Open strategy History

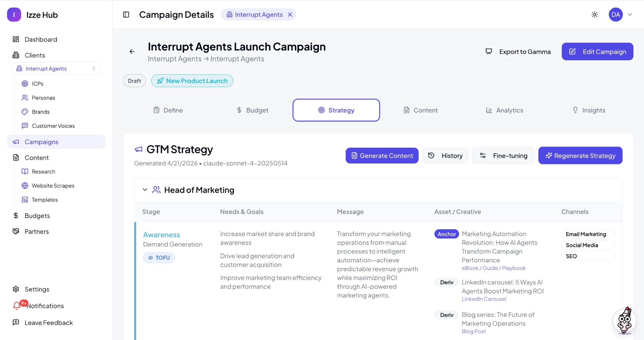[445, 155]
